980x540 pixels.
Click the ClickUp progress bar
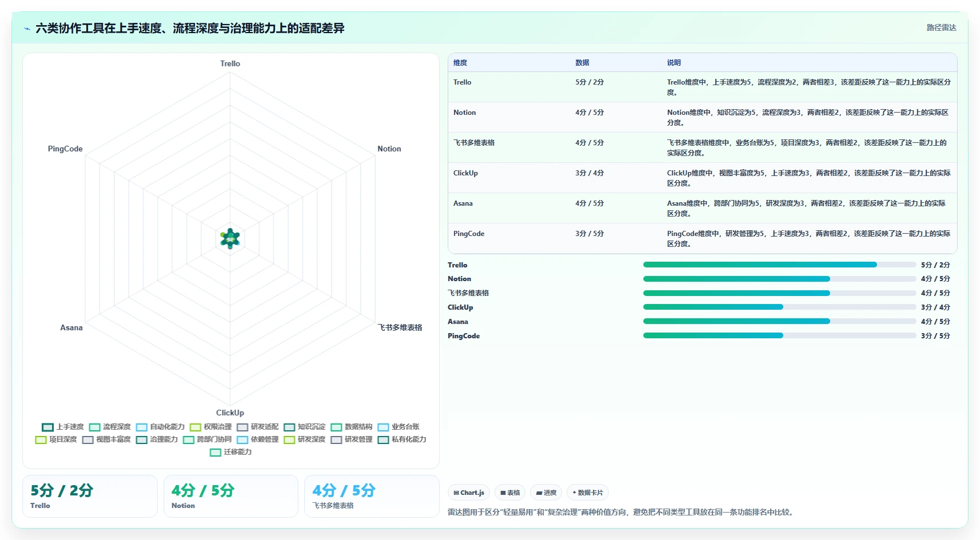coord(779,307)
